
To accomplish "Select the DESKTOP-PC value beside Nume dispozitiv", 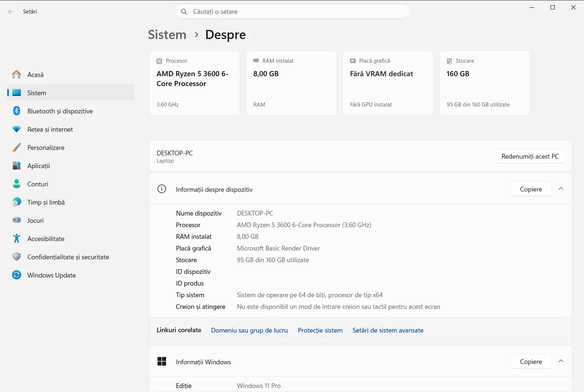I will (255, 213).
